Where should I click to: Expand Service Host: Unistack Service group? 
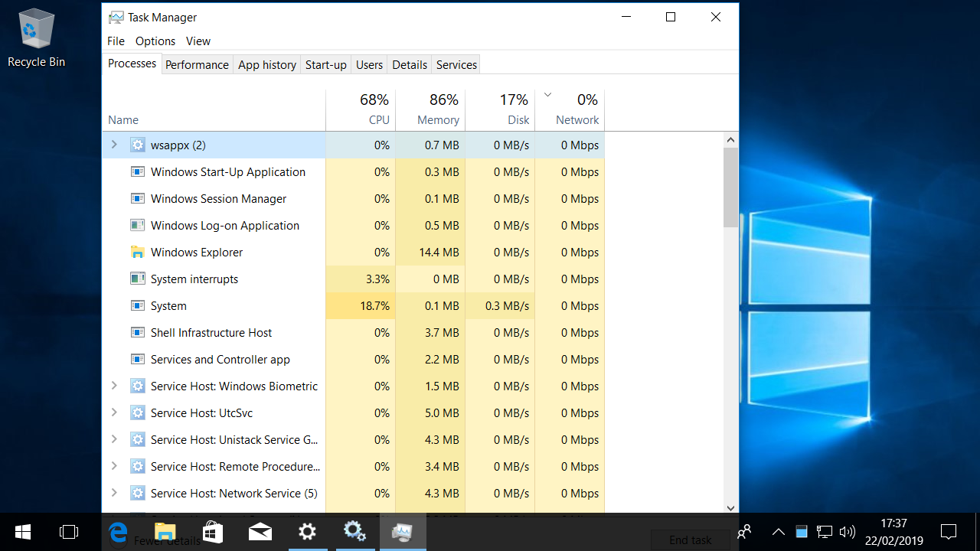pyautogui.click(x=114, y=439)
